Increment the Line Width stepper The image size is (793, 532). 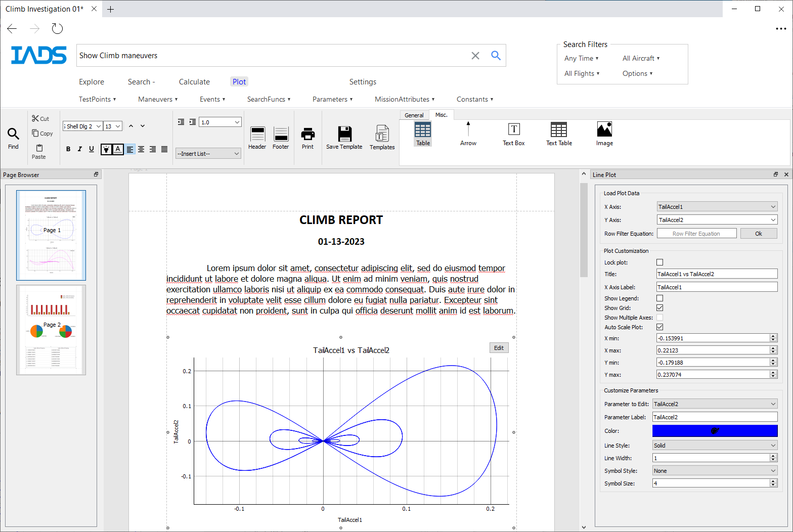(773, 456)
